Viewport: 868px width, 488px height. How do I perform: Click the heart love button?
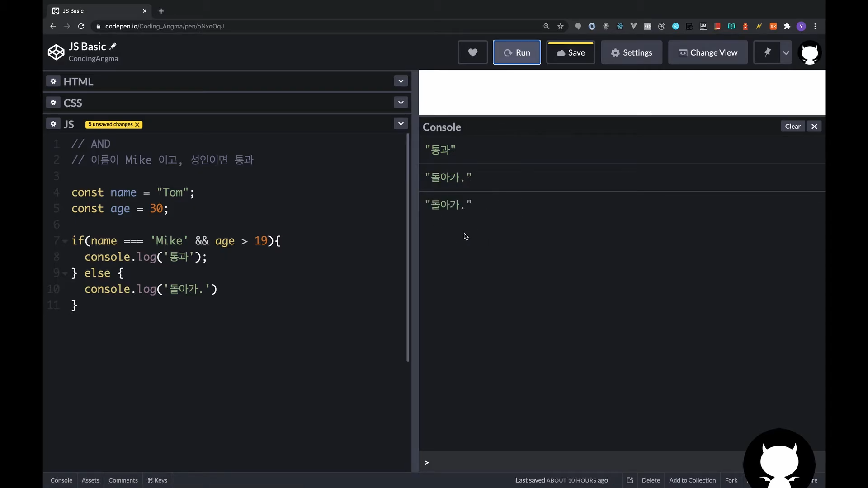coord(472,52)
